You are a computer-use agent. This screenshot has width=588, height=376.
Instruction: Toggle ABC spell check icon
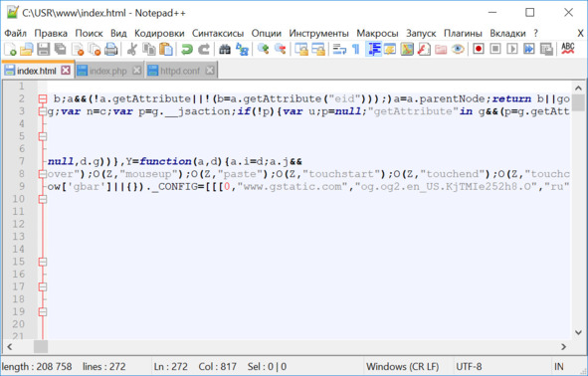click(567, 49)
